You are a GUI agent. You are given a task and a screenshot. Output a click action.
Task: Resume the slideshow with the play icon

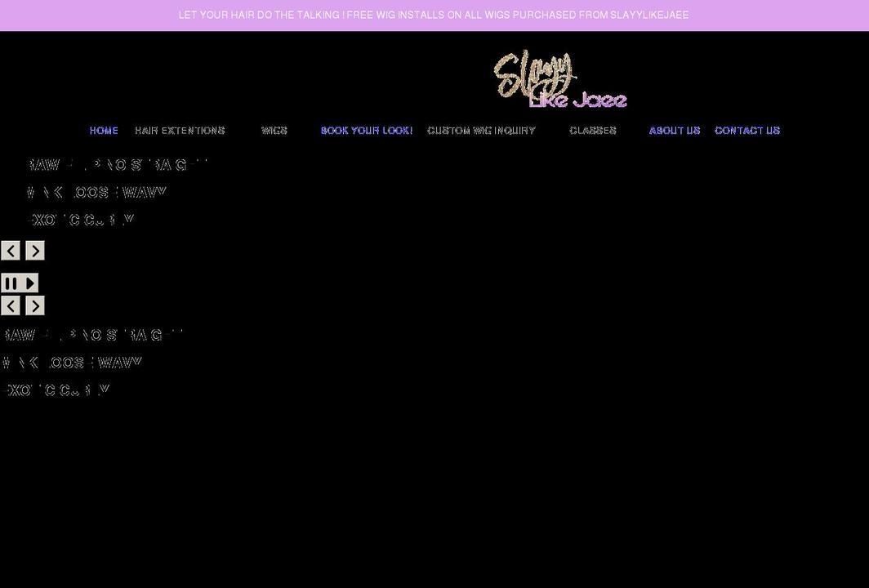tap(29, 283)
